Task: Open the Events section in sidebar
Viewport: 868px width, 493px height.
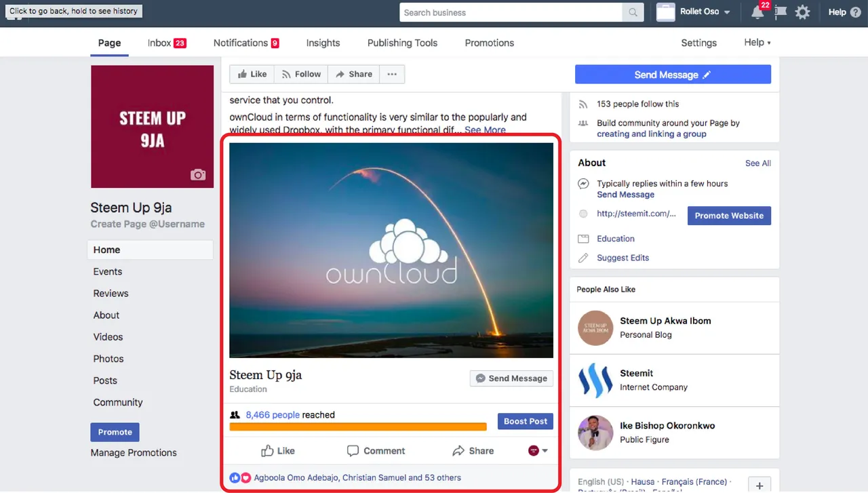Action: coord(108,271)
